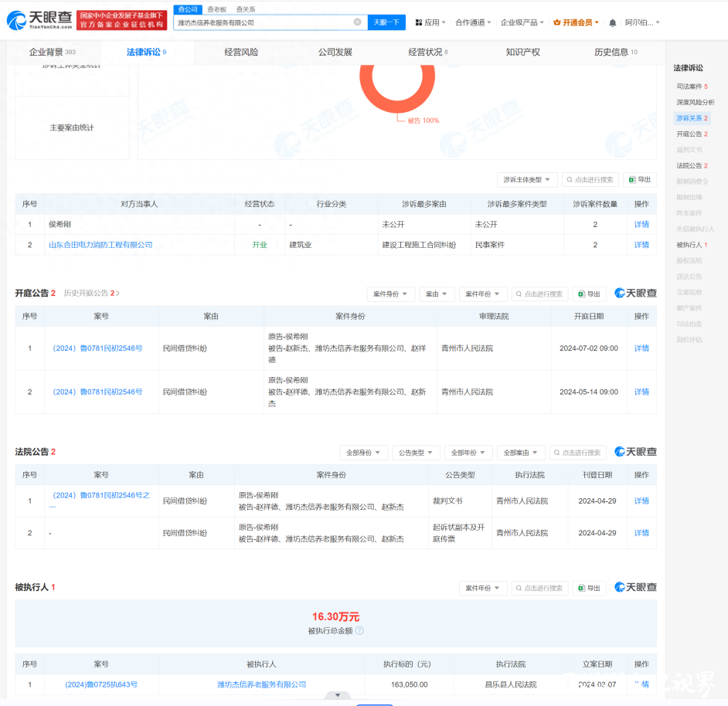The height and width of the screenshot is (706, 728).
Task: Open the 案件身份 dropdown in 开庭公告
Action: coord(390,294)
